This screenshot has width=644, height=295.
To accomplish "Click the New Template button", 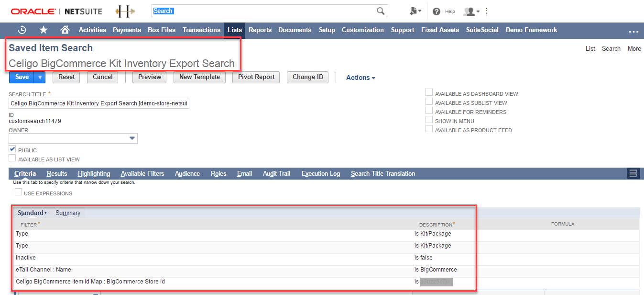I will pos(199,77).
